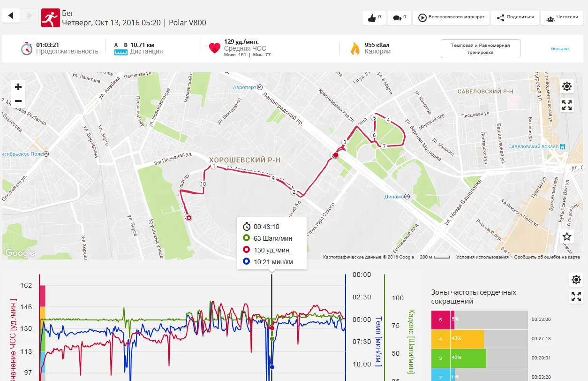Viewport: 588px width, 381px height.
Task: Click the heart rate icon
Action: pyautogui.click(x=214, y=48)
